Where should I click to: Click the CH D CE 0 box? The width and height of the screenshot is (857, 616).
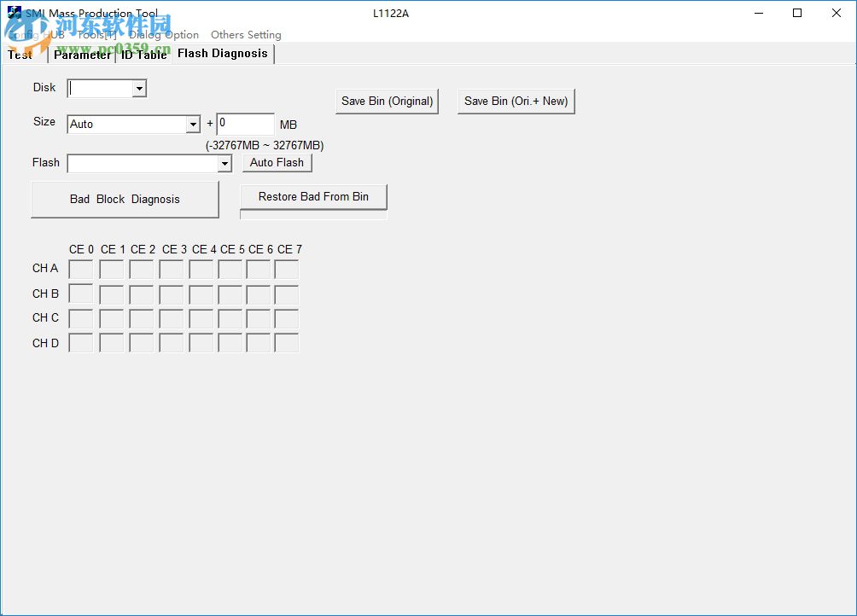(81, 343)
